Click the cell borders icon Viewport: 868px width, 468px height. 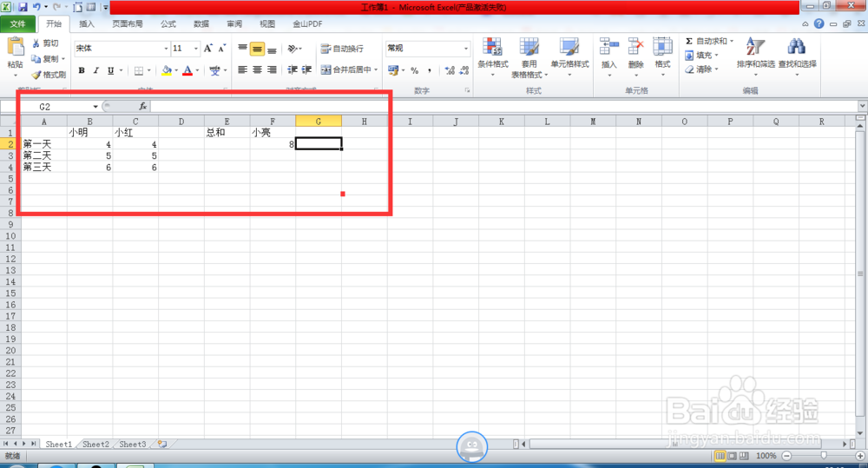(139, 70)
